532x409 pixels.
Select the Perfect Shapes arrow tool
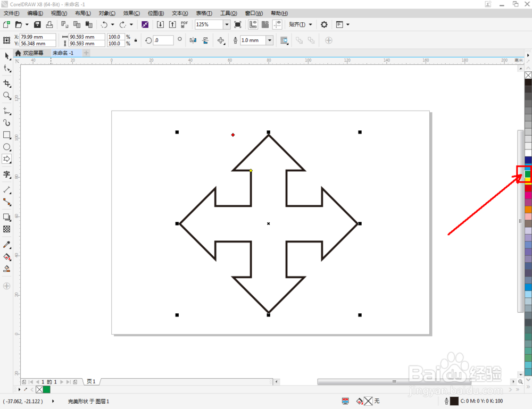7,159
